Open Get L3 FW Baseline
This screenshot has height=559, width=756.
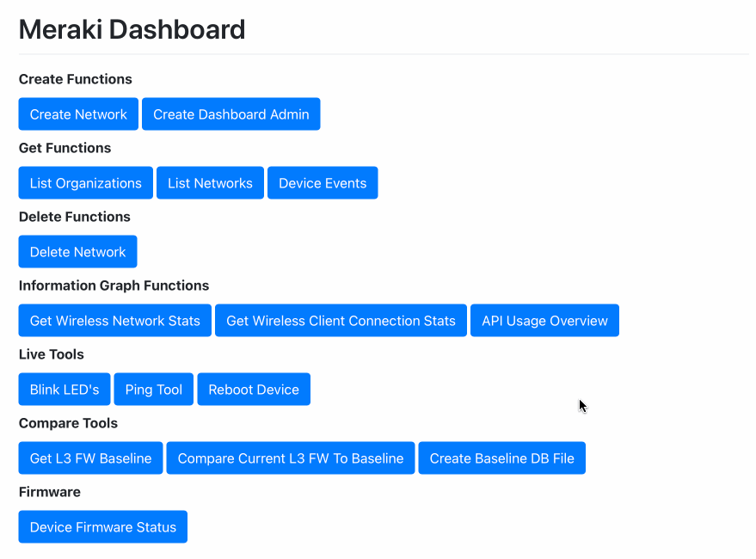coord(90,458)
